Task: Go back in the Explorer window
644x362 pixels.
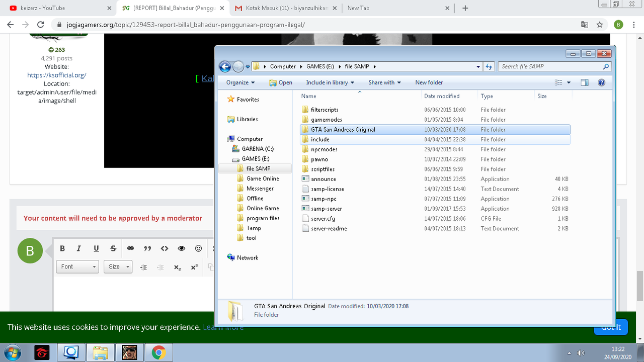Action: [225, 66]
